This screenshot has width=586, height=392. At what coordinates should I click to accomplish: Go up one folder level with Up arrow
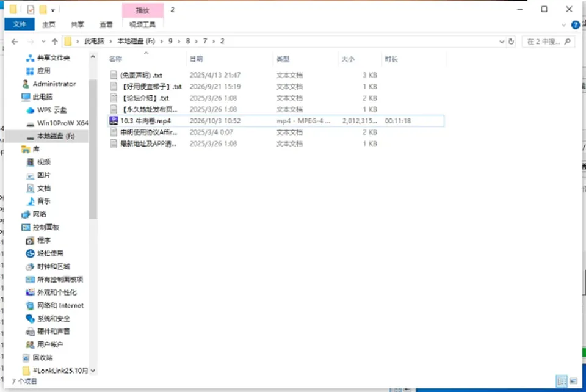coord(55,42)
